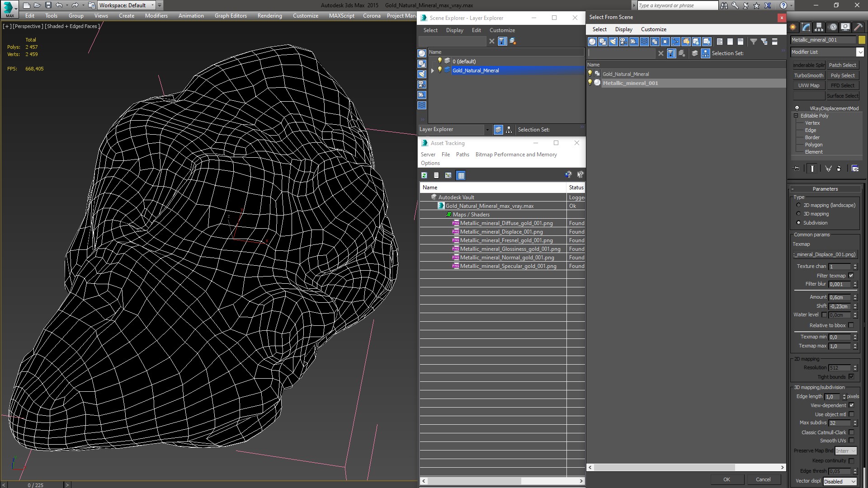The height and width of the screenshot is (488, 868).
Task: Open the Graph Editors menu
Action: tap(231, 16)
